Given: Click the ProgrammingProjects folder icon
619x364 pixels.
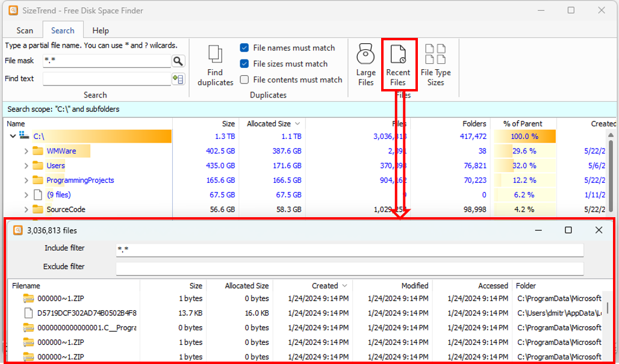Looking at the screenshot, I should pos(38,180).
